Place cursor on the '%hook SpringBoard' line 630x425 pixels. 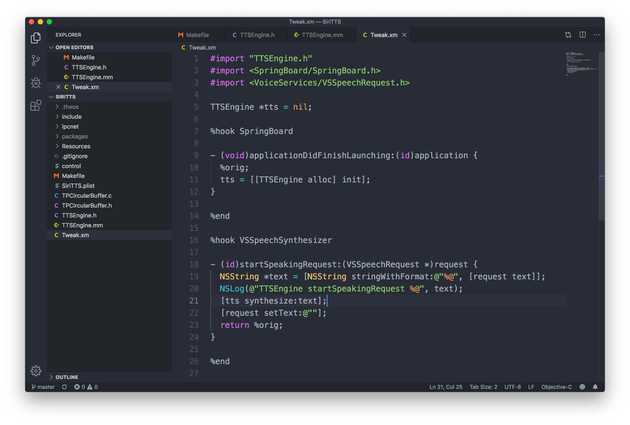(252, 131)
